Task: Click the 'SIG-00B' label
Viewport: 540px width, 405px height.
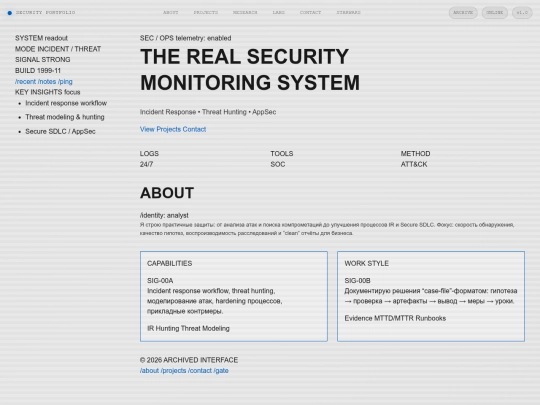Action: [x=357, y=281]
